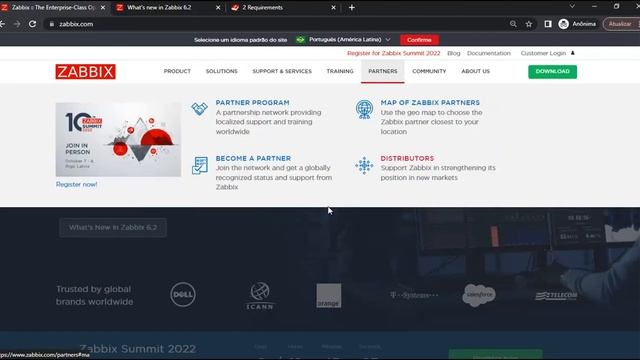Viewport: 640px width, 360px height.
Task: Click the zabbix.com address bar field
Action: (x=278, y=24)
